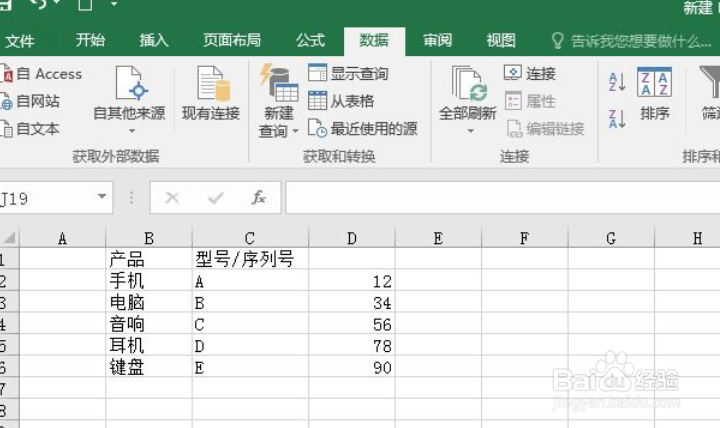Open the 排序 sort dialog
This screenshot has height=428, width=720.
(x=655, y=94)
